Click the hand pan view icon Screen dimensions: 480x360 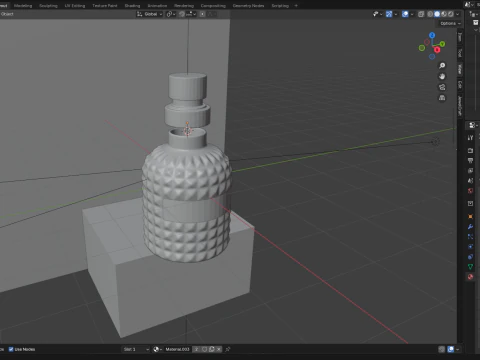[x=442, y=76]
